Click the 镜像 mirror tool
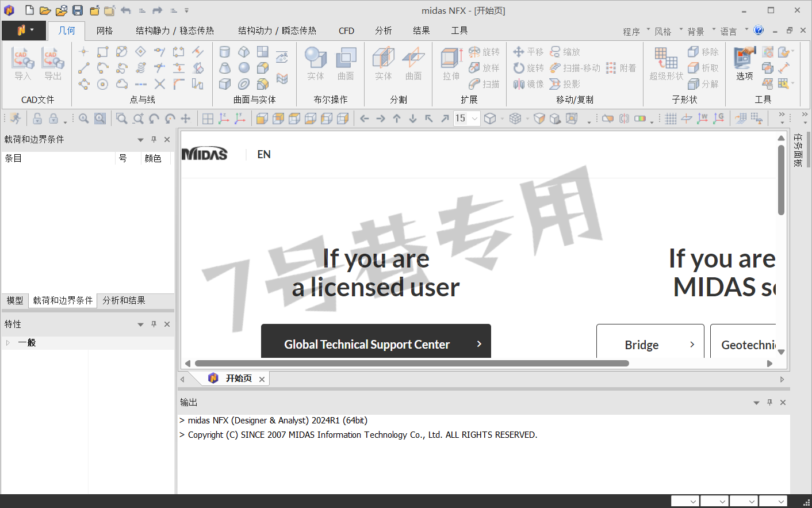This screenshot has width=812, height=508. click(528, 84)
